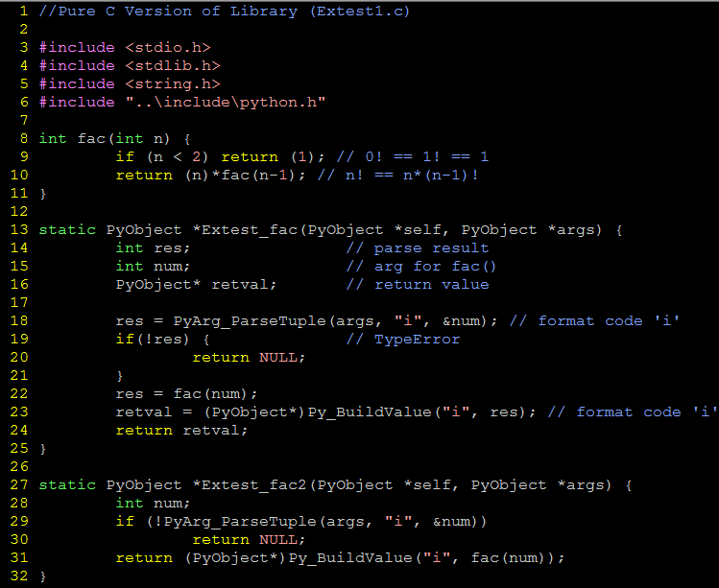
Task: Click "PyObject* retval;" on line 16
Action: tap(196, 285)
